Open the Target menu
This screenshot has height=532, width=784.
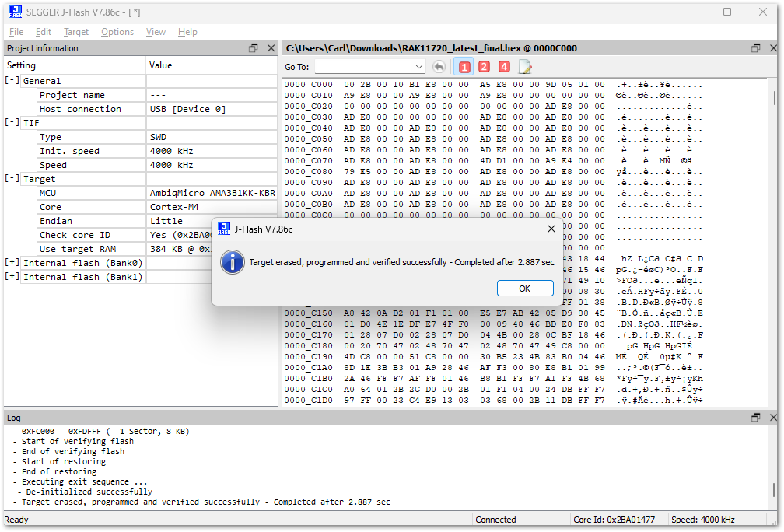76,32
